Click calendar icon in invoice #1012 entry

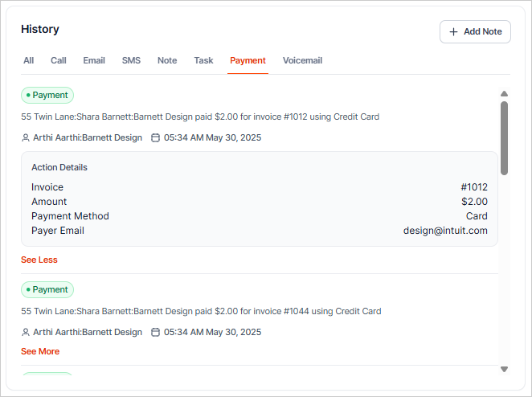click(156, 137)
